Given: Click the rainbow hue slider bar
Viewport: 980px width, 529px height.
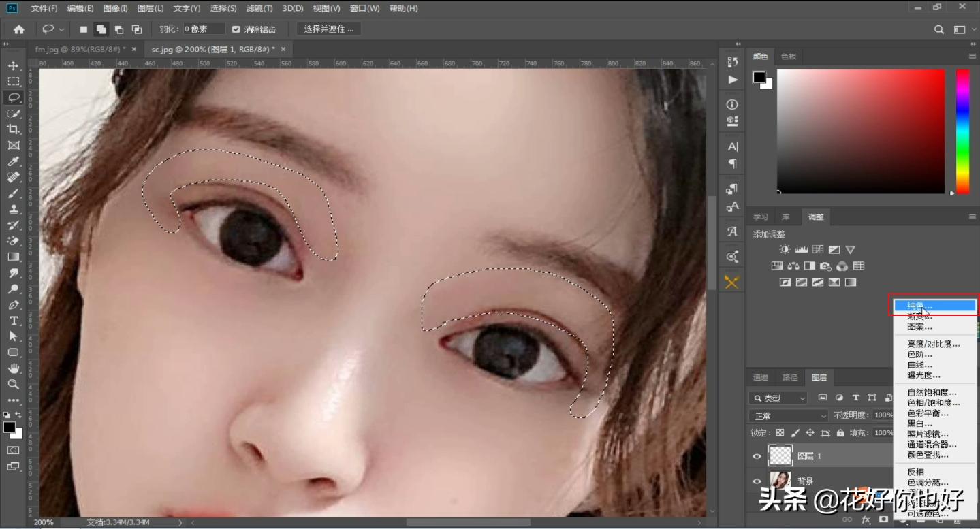Looking at the screenshot, I should (x=962, y=131).
